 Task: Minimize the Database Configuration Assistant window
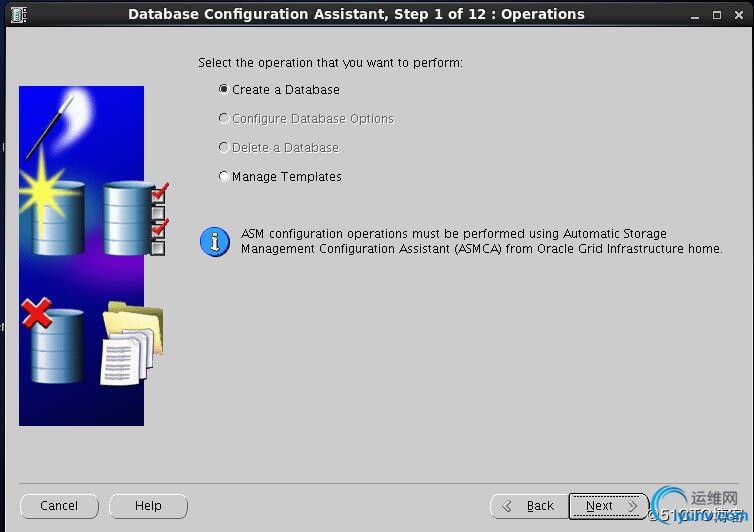[x=694, y=15]
